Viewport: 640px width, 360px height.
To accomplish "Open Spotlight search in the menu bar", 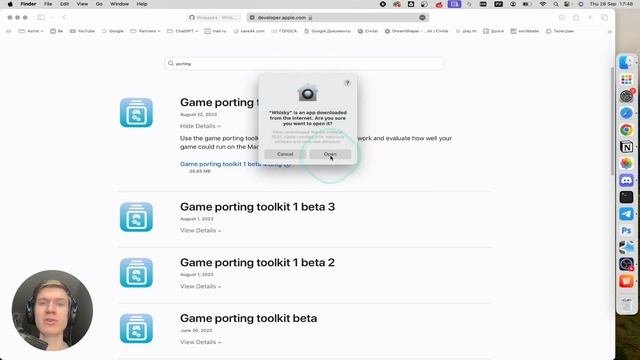I will tap(556, 4).
